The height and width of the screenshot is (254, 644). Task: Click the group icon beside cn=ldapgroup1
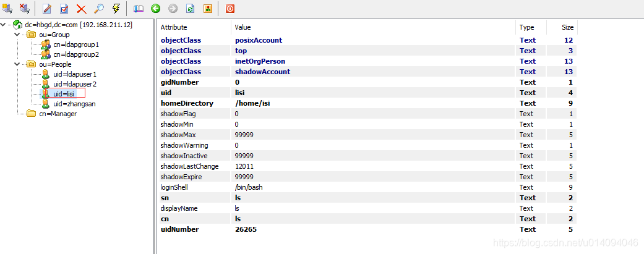tap(46, 44)
